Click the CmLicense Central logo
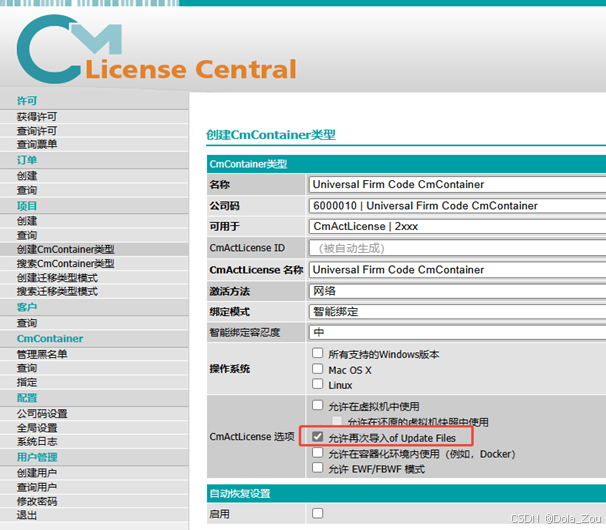Viewport: 606px width, 530px height. (157, 49)
